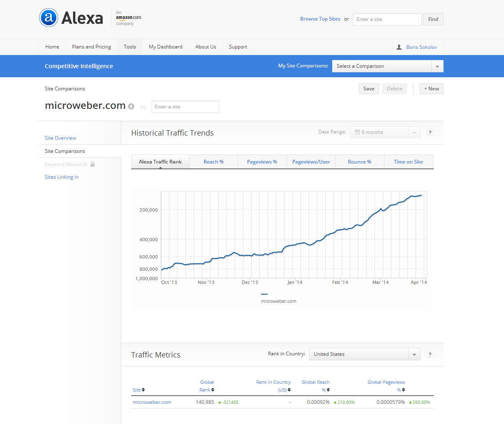This screenshot has height=424, width=504.
Task: Click the microweber.com chart legend entry
Action: click(279, 301)
